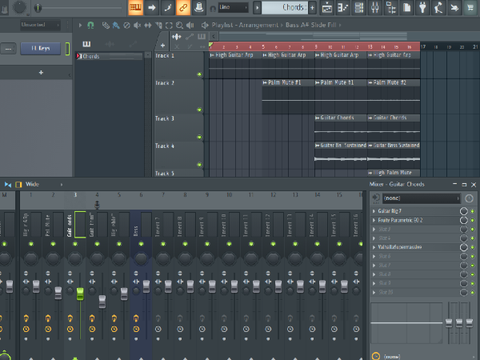The width and height of the screenshot is (480, 360).
Task: Open the Piano roll view from the top toolbar
Action: (343, 7)
